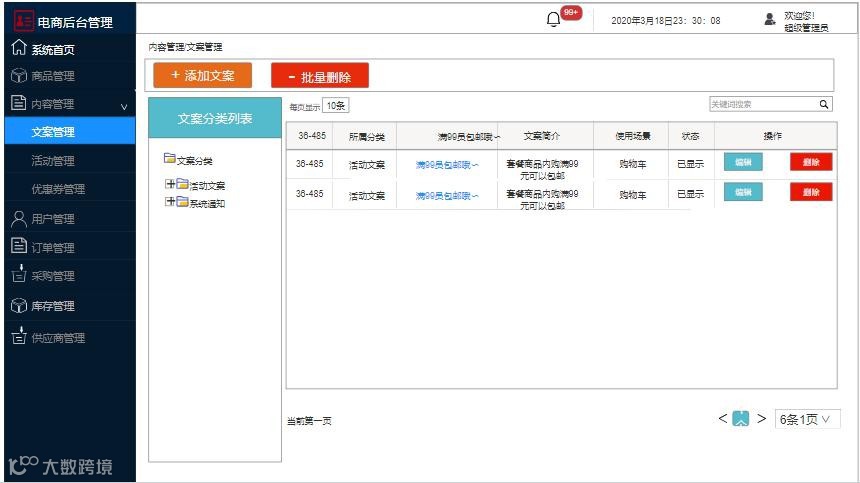Go to next page arrow
Screen dimensions: 860x483
[x=761, y=418]
